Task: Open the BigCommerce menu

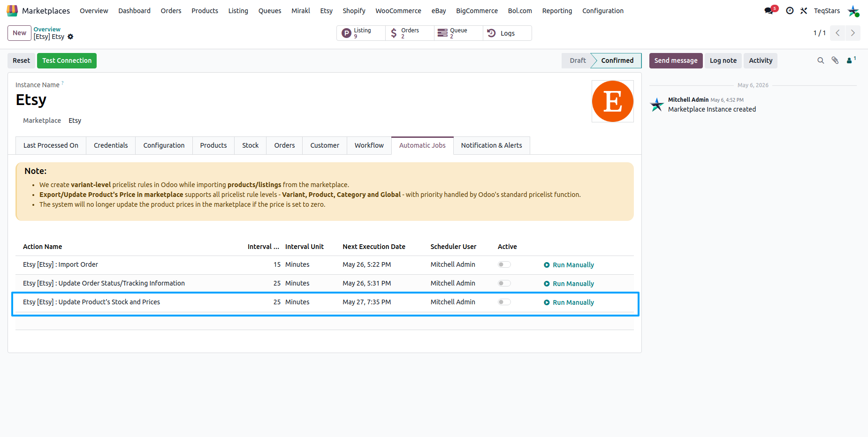Action: pos(477,11)
